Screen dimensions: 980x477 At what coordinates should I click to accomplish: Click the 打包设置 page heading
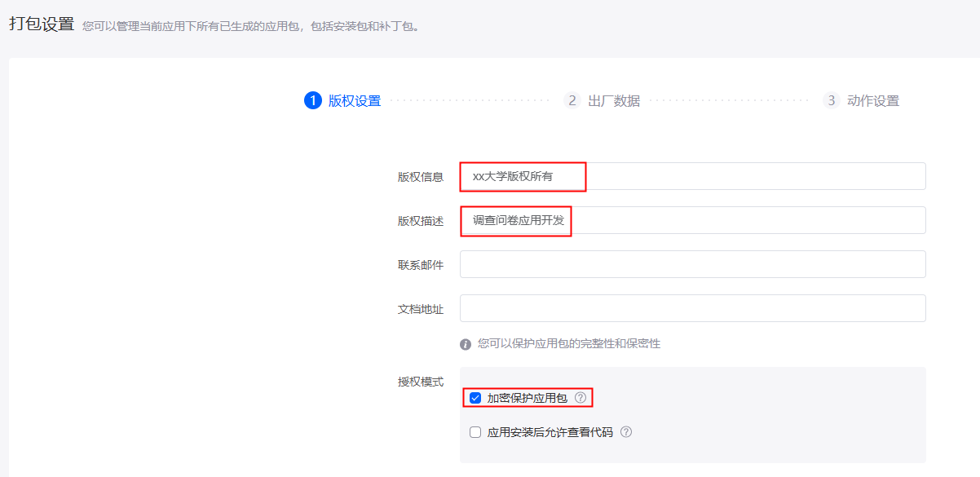42,24
